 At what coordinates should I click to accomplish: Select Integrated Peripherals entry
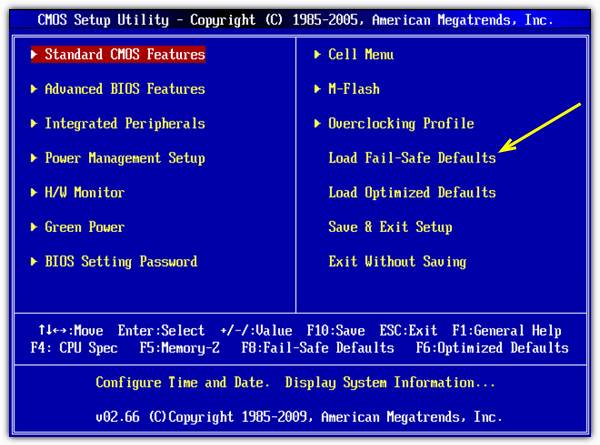[x=124, y=124]
